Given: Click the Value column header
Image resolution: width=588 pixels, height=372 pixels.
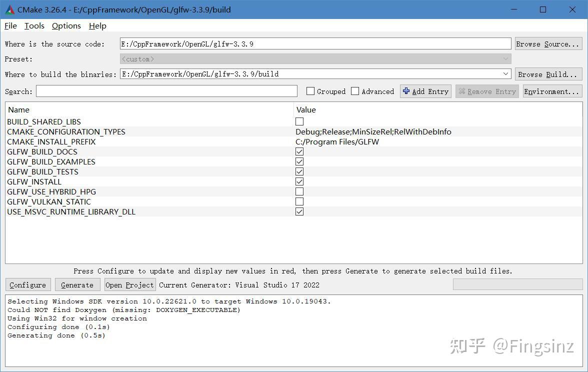Looking at the screenshot, I should [306, 110].
